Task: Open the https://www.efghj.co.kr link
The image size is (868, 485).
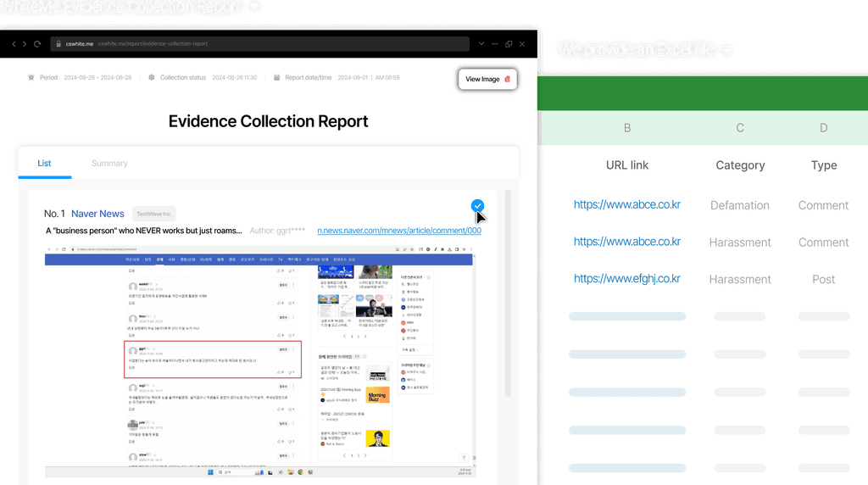Action: click(x=626, y=279)
